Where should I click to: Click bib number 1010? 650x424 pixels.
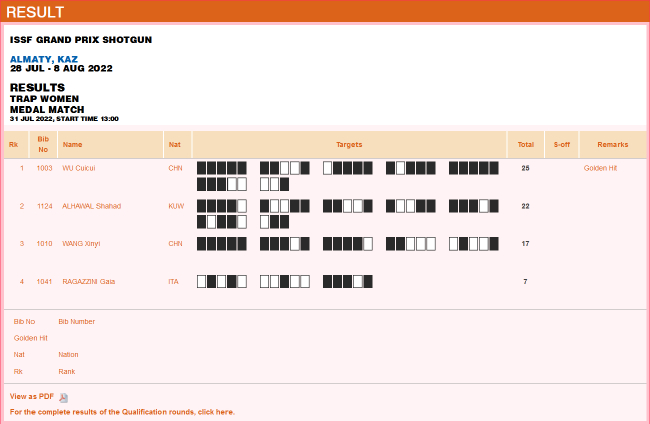[44, 244]
